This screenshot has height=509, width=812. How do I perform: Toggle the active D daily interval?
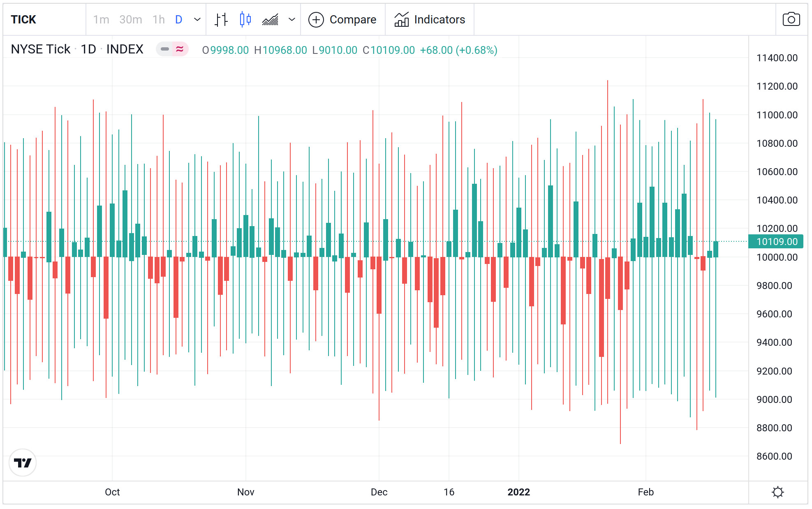coord(178,19)
